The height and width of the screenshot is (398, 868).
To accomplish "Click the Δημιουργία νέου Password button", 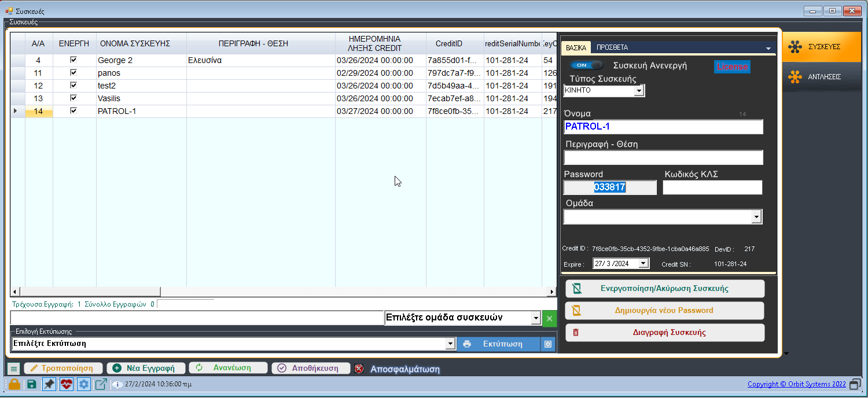I will [664, 311].
